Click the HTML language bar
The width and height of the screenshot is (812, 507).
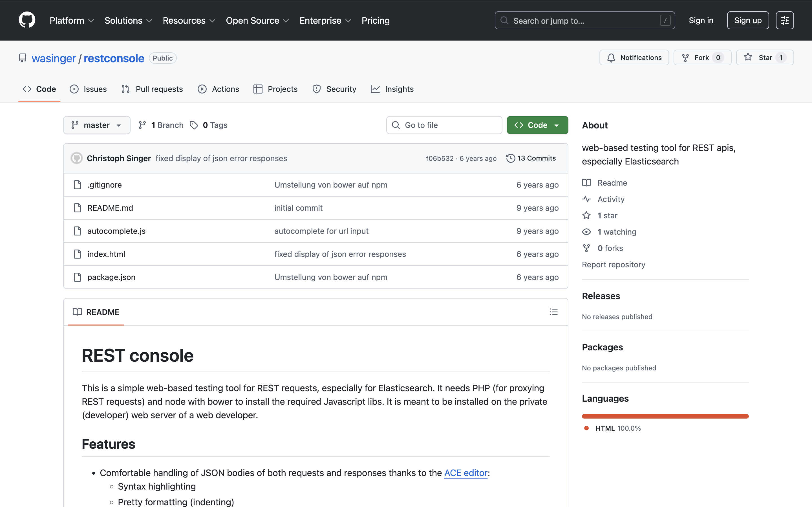665,416
